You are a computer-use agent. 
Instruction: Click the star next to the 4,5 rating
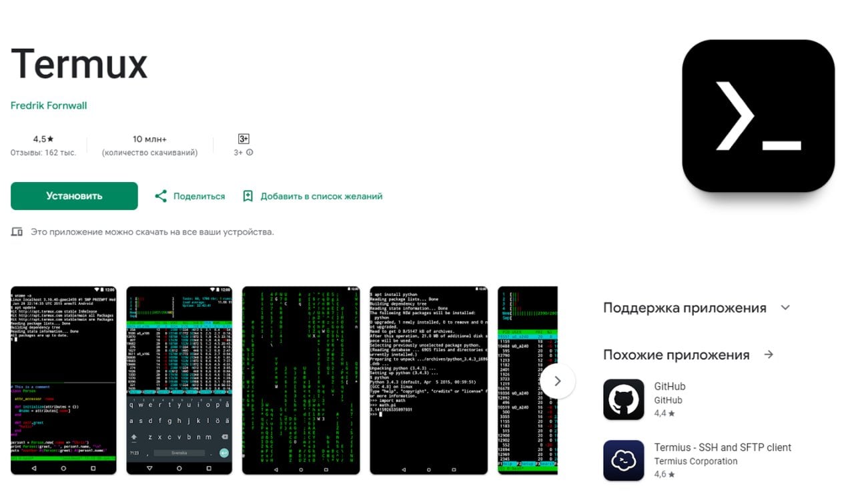tap(49, 139)
